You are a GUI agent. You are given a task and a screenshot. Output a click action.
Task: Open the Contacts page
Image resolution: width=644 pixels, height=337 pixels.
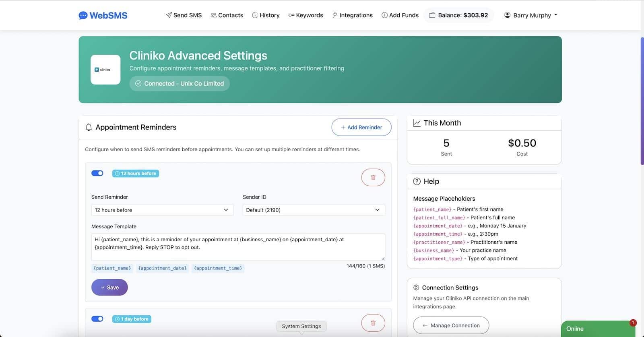(x=227, y=15)
